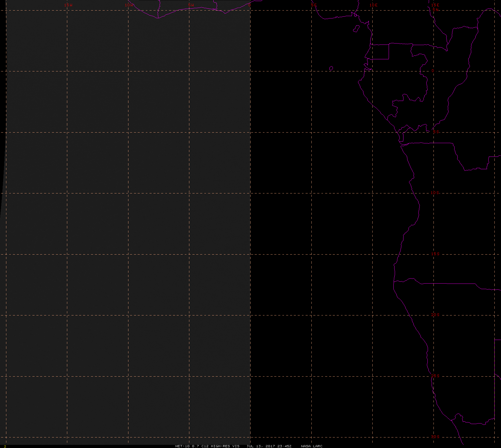Click the 10S latitude label
The height and width of the screenshot is (448, 501).
tap(435, 193)
